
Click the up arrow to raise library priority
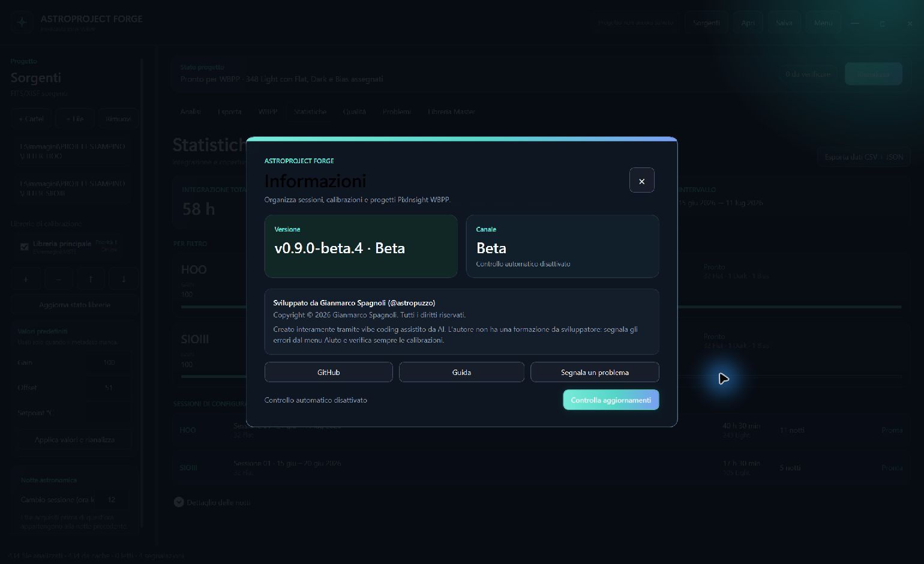coord(91,279)
